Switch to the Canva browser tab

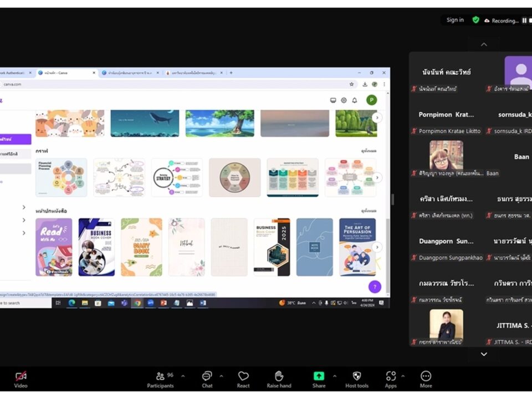click(x=67, y=73)
